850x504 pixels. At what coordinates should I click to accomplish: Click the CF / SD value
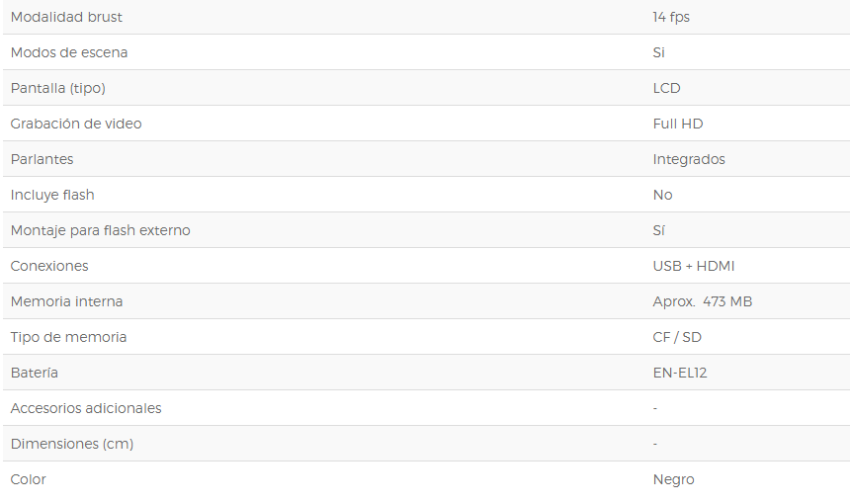pyautogui.click(x=677, y=338)
